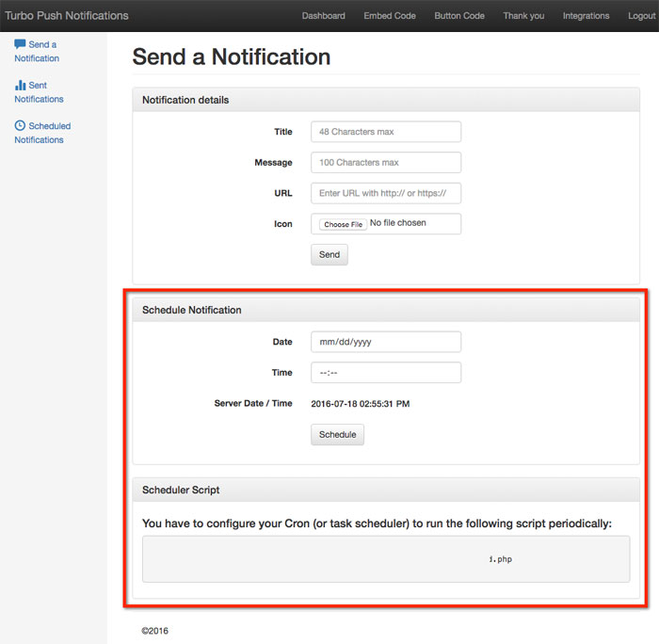Screen dimensions: 659x644
Task: Focus the Time input field
Action: point(386,373)
